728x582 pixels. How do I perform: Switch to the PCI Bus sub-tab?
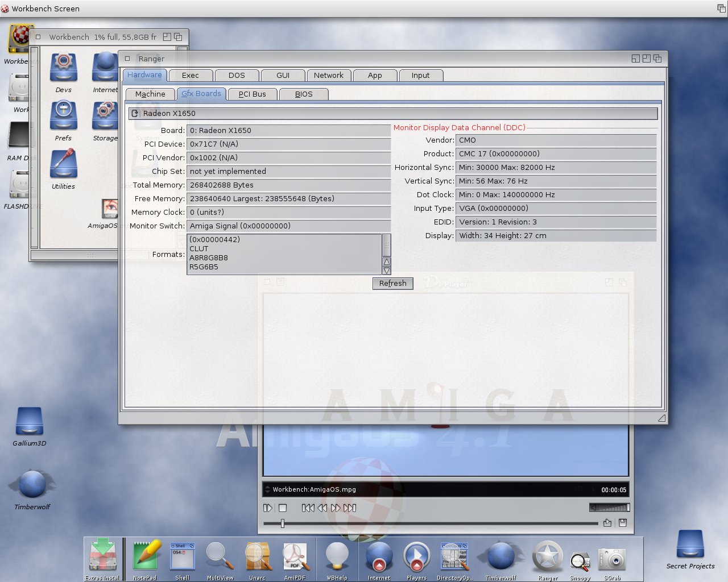(253, 94)
